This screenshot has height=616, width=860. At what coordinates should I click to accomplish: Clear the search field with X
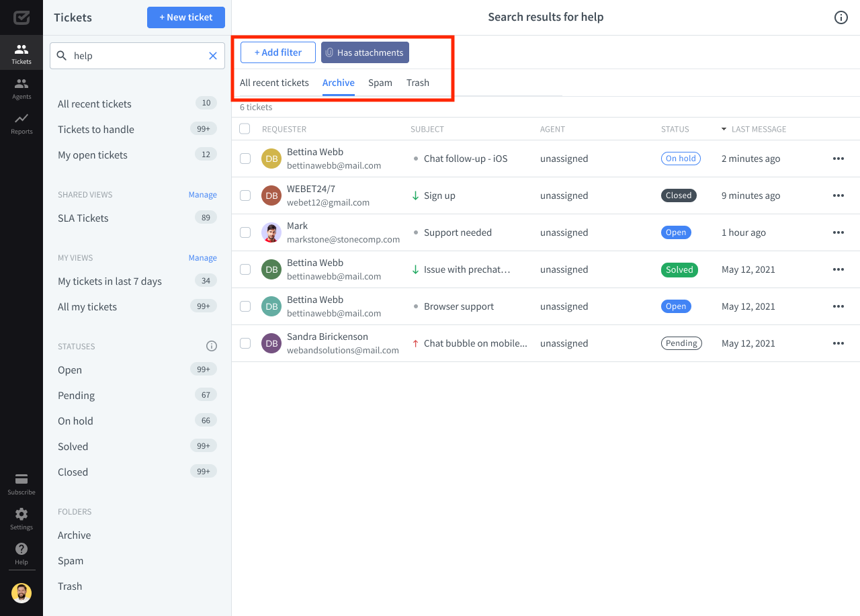[x=213, y=56]
